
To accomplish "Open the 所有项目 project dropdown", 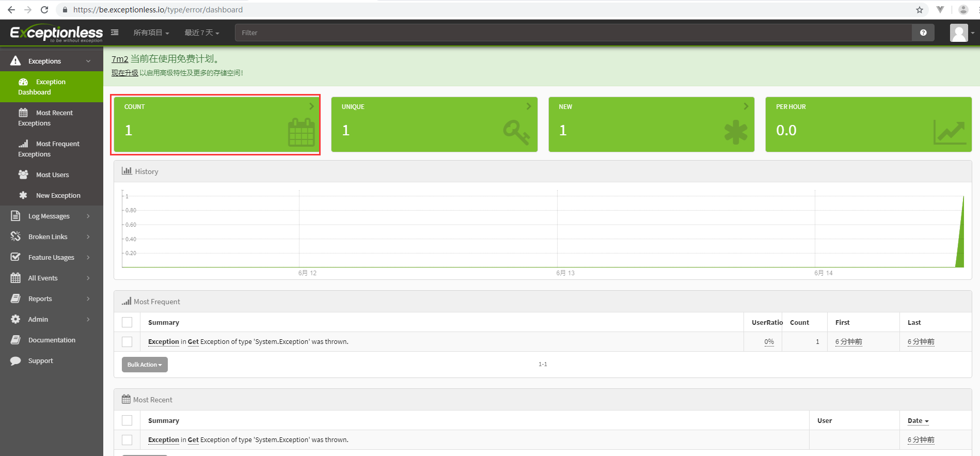I will 151,33.
